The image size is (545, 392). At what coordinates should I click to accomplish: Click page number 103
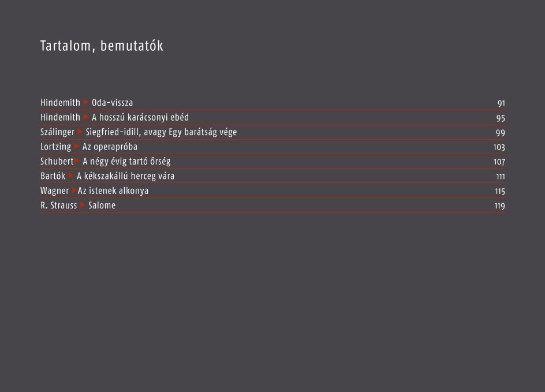(x=499, y=147)
